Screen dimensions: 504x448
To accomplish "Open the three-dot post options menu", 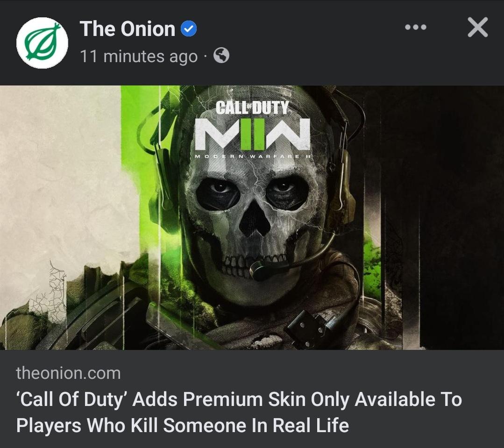I will tap(416, 27).
